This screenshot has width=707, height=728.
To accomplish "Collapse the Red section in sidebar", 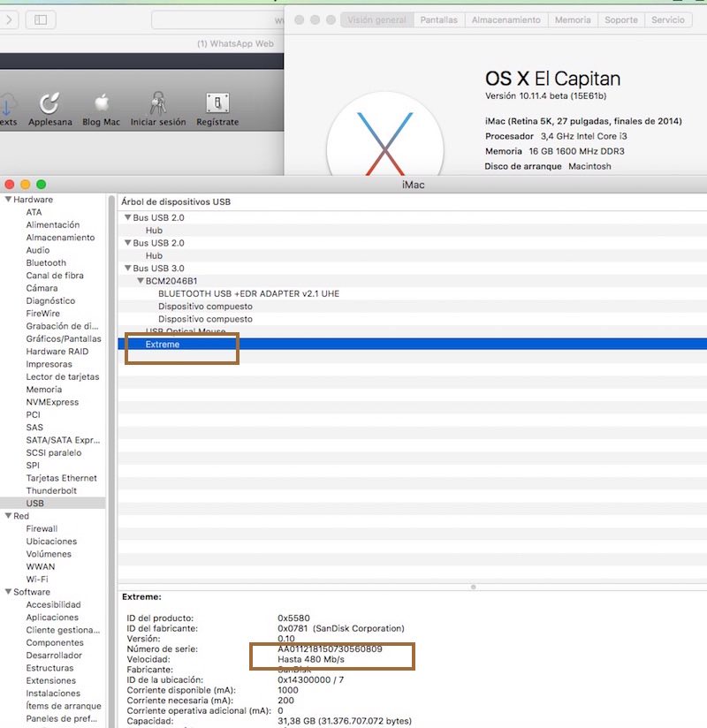I will click(x=8, y=516).
